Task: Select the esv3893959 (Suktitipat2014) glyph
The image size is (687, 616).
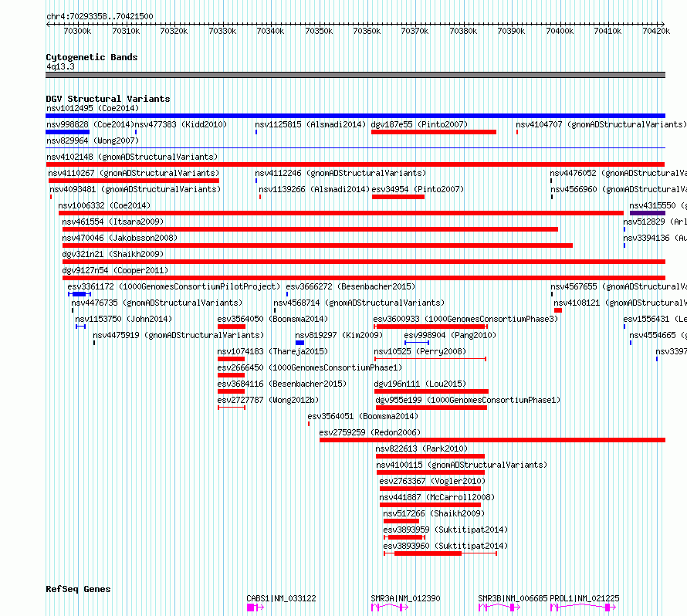Action: 404,537
